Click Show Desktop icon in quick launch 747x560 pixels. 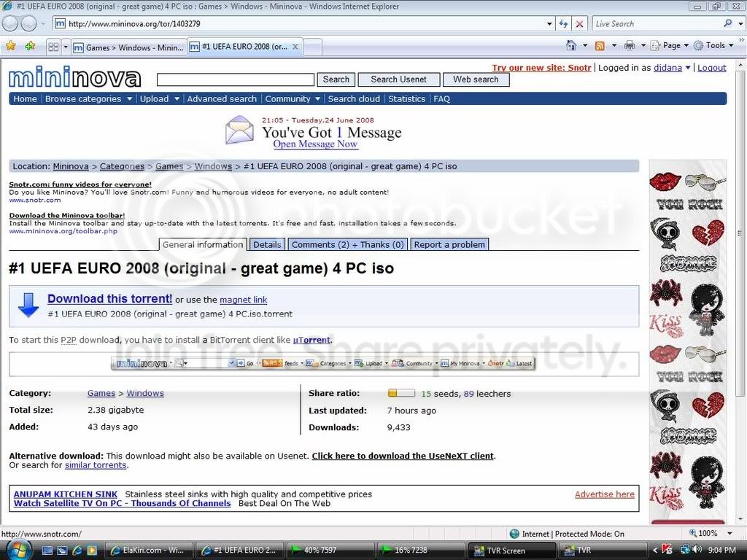point(47,551)
